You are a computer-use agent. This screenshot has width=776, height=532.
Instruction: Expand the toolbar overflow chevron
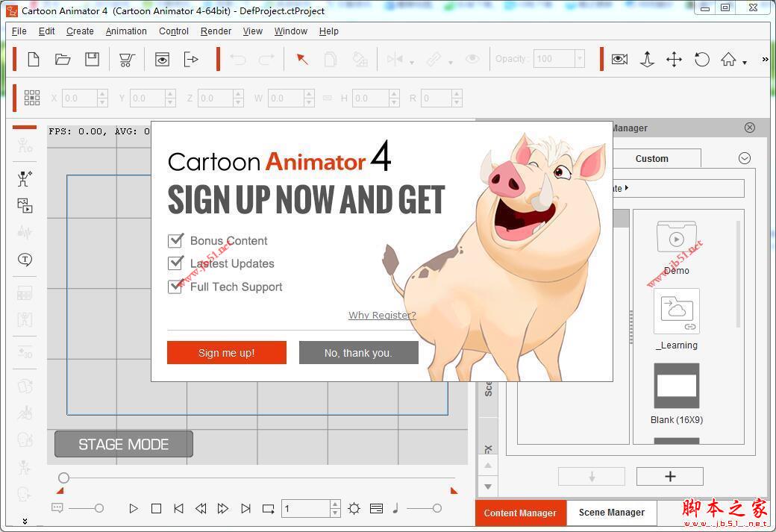click(x=765, y=60)
